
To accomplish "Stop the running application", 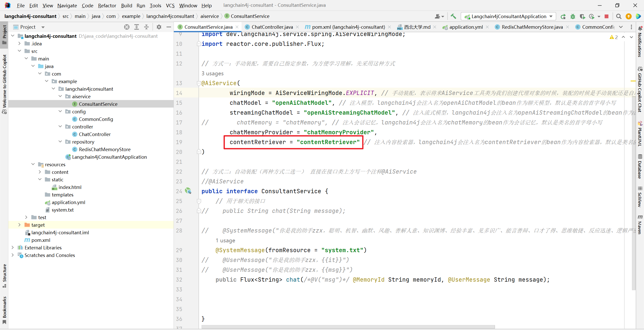I will 607,16.
